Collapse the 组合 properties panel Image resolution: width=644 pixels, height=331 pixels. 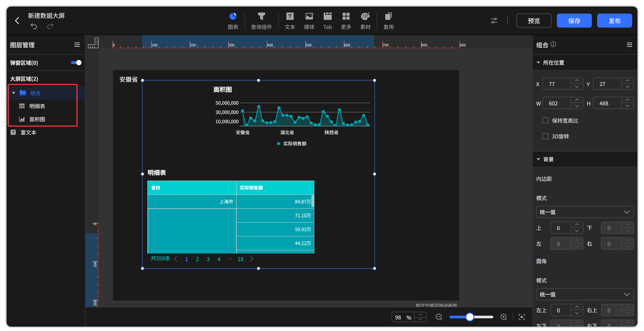(629, 45)
